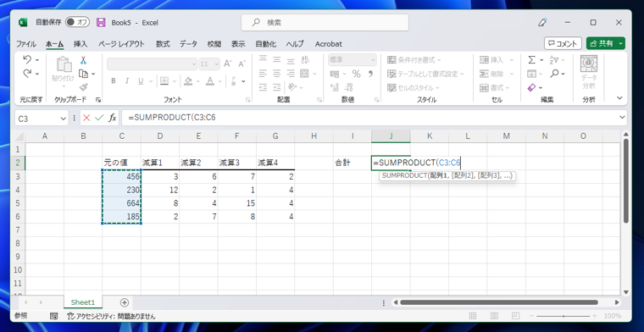The height and width of the screenshot is (332, 644).
Task: Add new sheet with plus icon
Action: 125,302
